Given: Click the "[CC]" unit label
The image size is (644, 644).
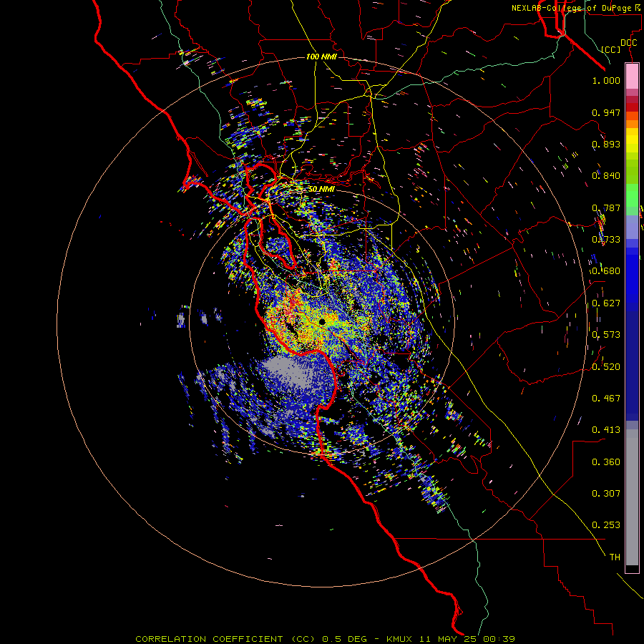Looking at the screenshot, I should point(611,49).
